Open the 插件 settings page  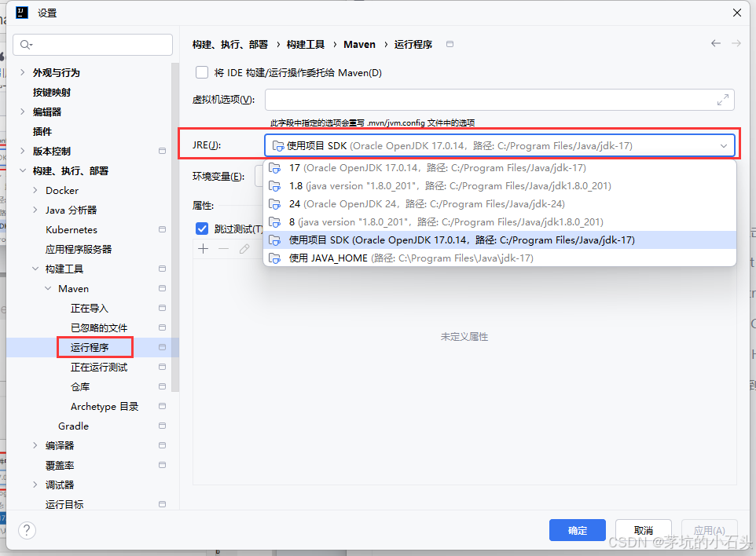click(42, 131)
